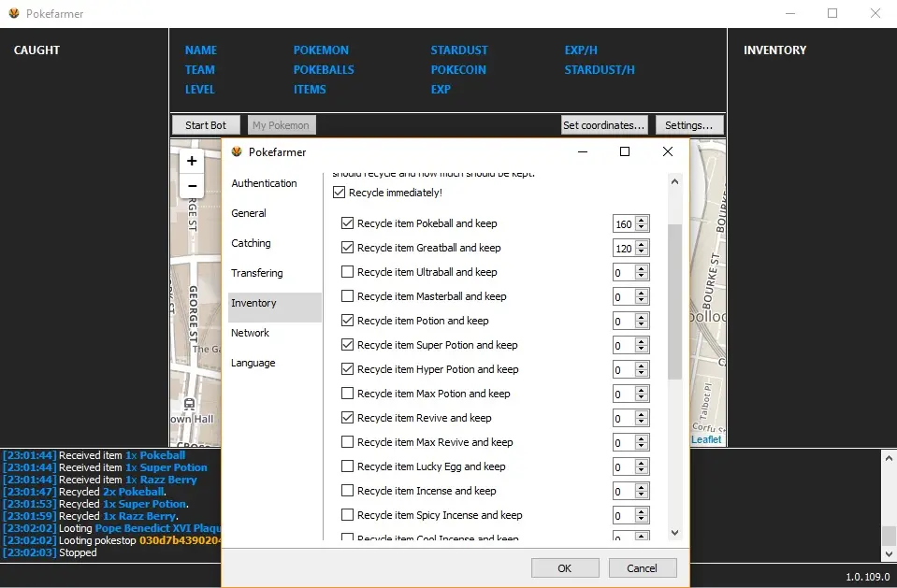
Task: Open the Catching settings section
Action: pos(251,243)
